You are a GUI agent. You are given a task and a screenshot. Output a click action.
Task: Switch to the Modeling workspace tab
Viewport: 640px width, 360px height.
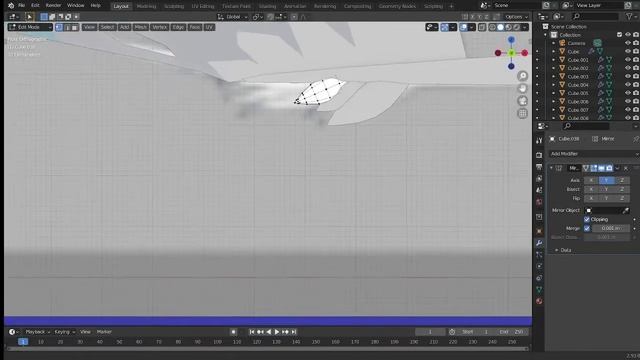point(146,6)
